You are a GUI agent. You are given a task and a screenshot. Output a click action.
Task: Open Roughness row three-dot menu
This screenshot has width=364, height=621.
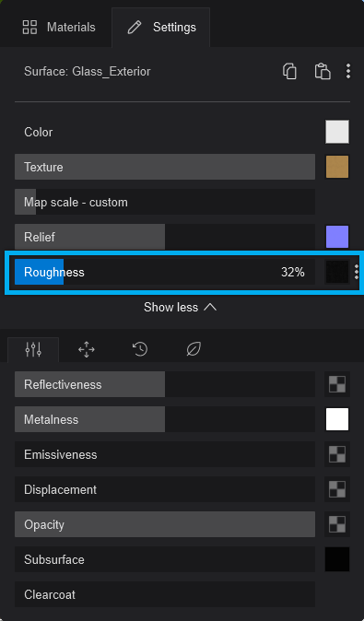(x=357, y=272)
